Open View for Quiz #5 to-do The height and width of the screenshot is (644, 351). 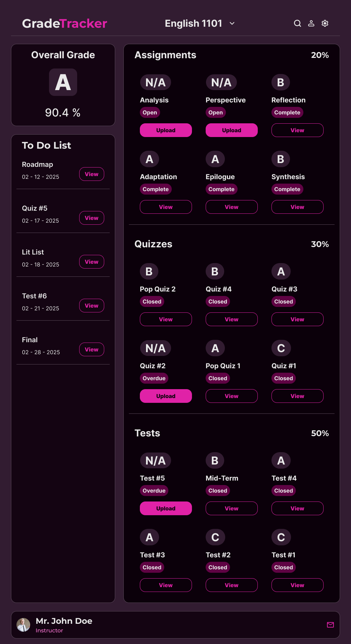click(x=92, y=218)
